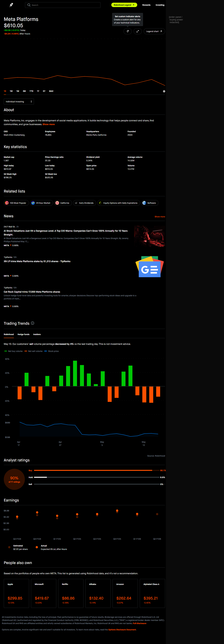Screen dimensions: 224x644
Task: Expand the chart to fullscreen
Action: (x=138, y=31)
